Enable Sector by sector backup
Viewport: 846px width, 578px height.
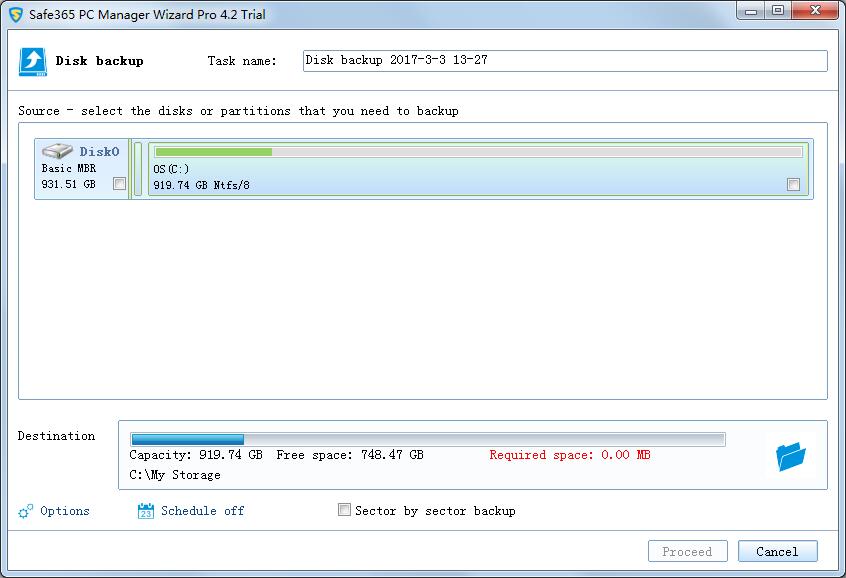coord(345,510)
